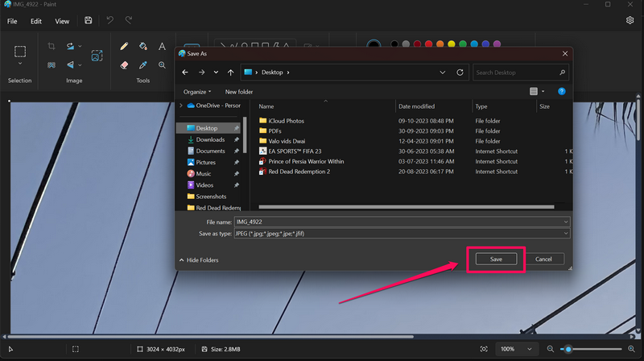Select the Pencil tool in Paint
This screenshot has height=361, width=644.
[x=124, y=47]
